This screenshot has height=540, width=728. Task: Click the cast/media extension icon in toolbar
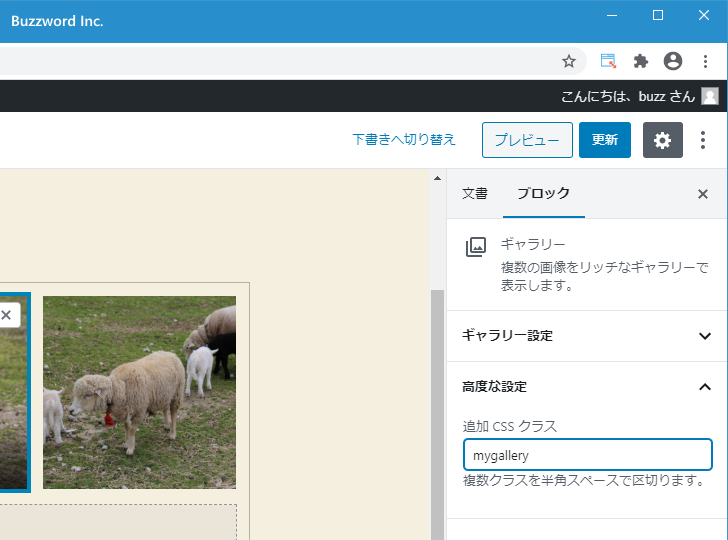pyautogui.click(x=608, y=61)
